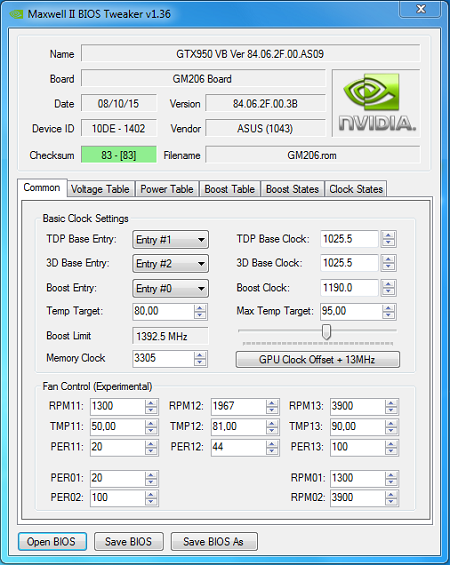Increase RPM13 with stepper up arrow
Viewport: 450px width, 565px height.
391,403
